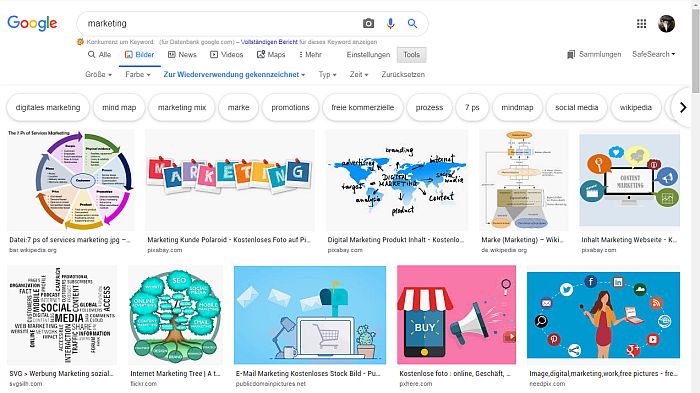The width and height of the screenshot is (700, 393).
Task: Open the Zur Wiederverwendung gekennzeichnet dropdown
Action: [234, 75]
